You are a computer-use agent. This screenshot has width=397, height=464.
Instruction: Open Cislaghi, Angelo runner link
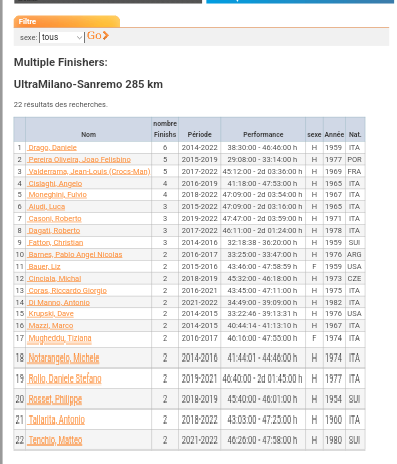pyautogui.click(x=55, y=184)
